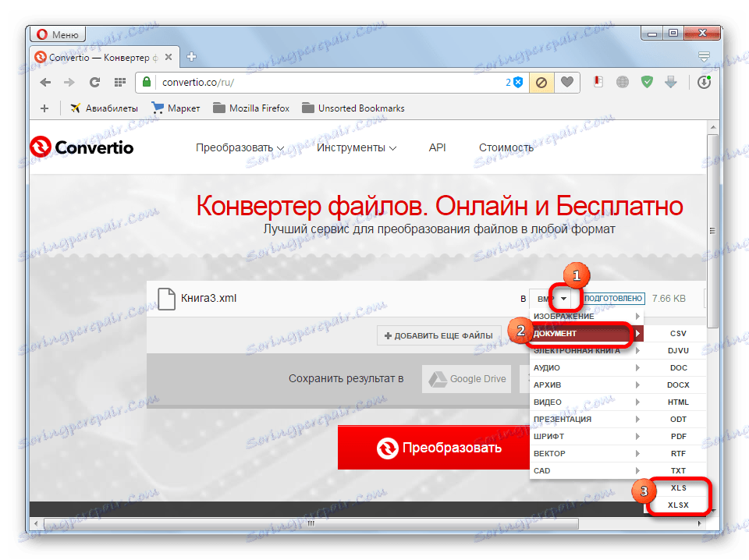Click the Convertio logo
Viewport: 749px width, 560px height.
[82, 147]
